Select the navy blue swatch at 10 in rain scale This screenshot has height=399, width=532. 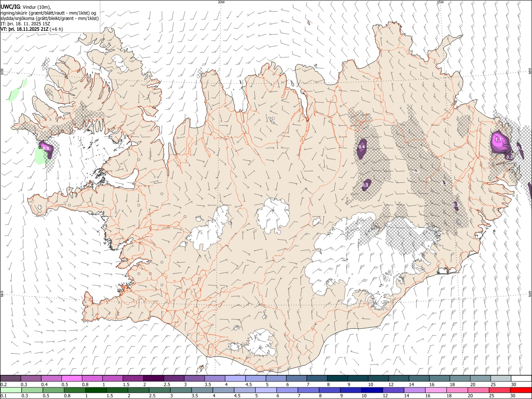pyautogui.click(x=371, y=390)
